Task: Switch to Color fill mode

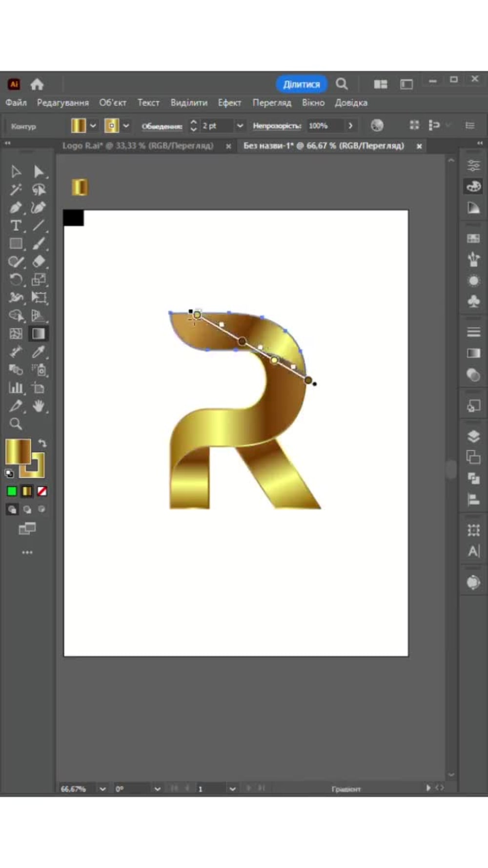Action: 12,491
